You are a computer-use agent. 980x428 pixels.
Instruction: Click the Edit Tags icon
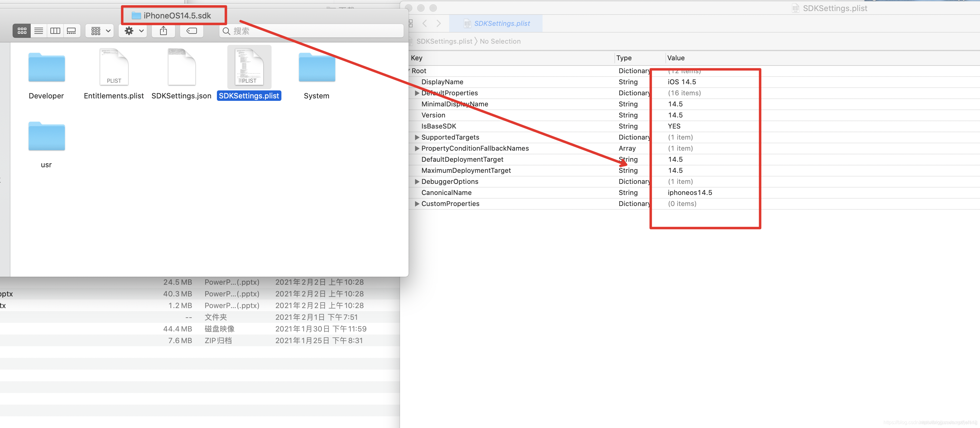(191, 31)
